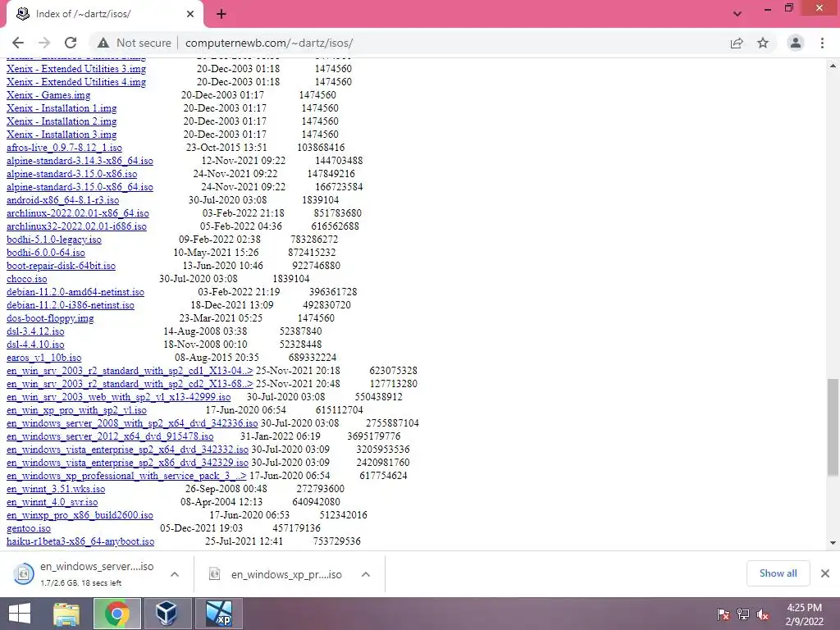Go back to the previous page
840x630 pixels.
(18, 43)
